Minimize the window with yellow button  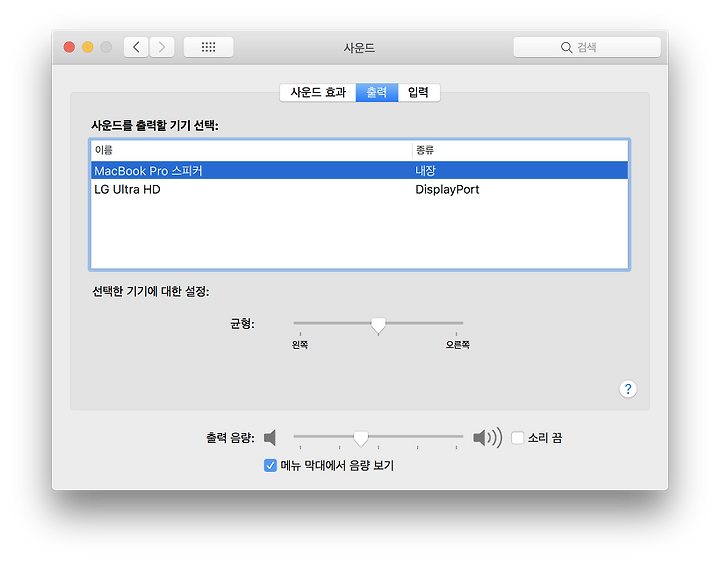[88, 47]
